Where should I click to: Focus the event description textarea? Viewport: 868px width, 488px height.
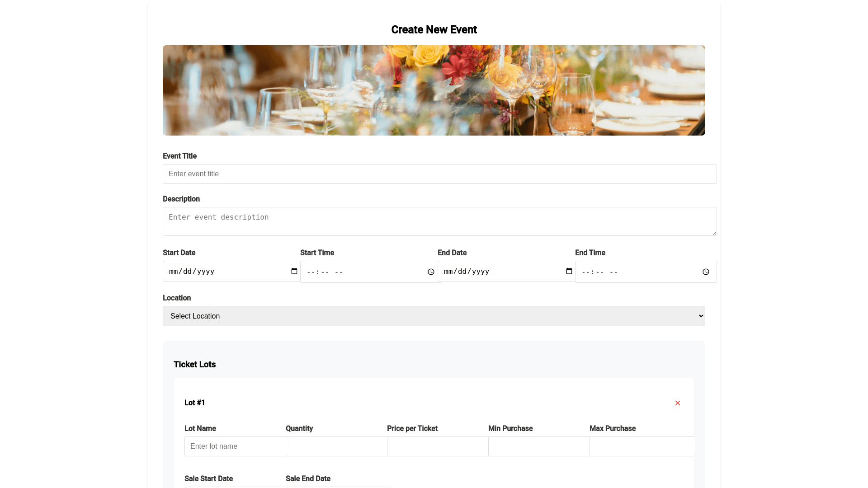[439, 221]
